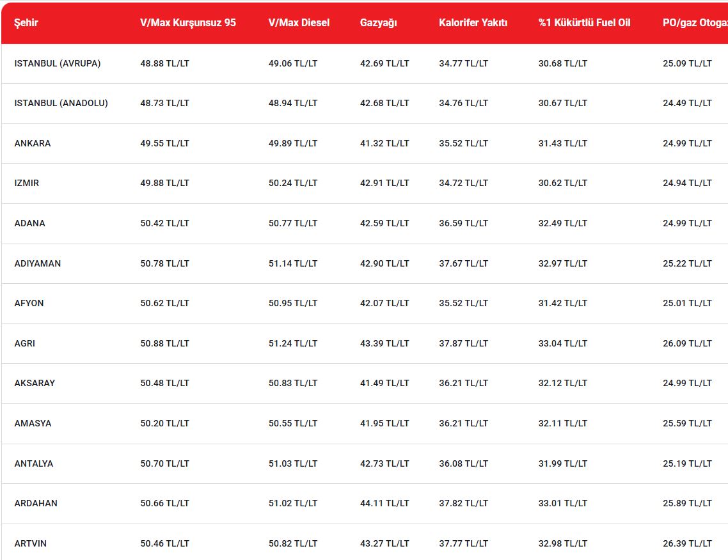The image size is (728, 560).
Task: Click the 31.43 TL/LT fuel oil price
Action: [563, 143]
